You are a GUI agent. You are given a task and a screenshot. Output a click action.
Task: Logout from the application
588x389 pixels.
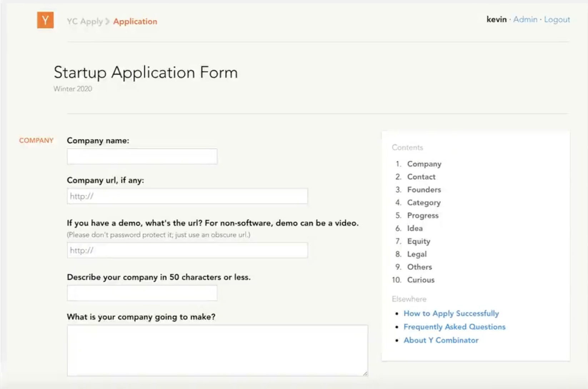click(557, 20)
